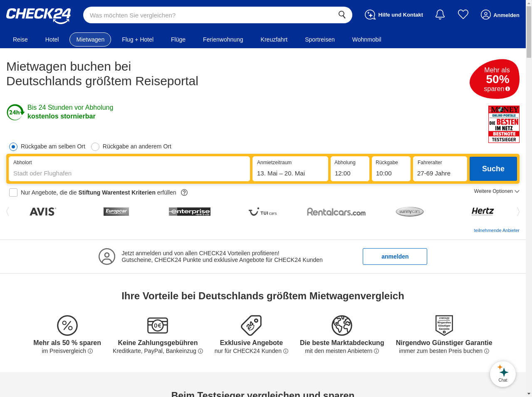Open the teilnehmende Anbieter link
Screen dimensions: 532x397
tap(497, 230)
